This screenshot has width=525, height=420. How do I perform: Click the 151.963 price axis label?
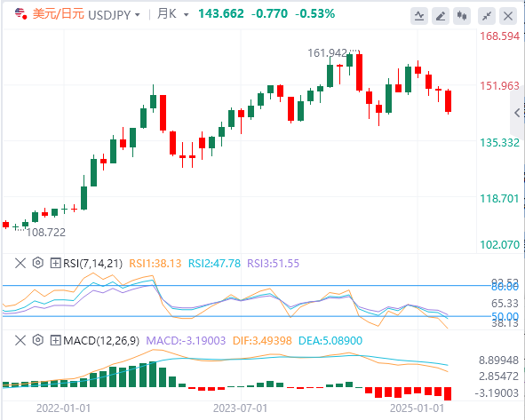[x=499, y=86]
